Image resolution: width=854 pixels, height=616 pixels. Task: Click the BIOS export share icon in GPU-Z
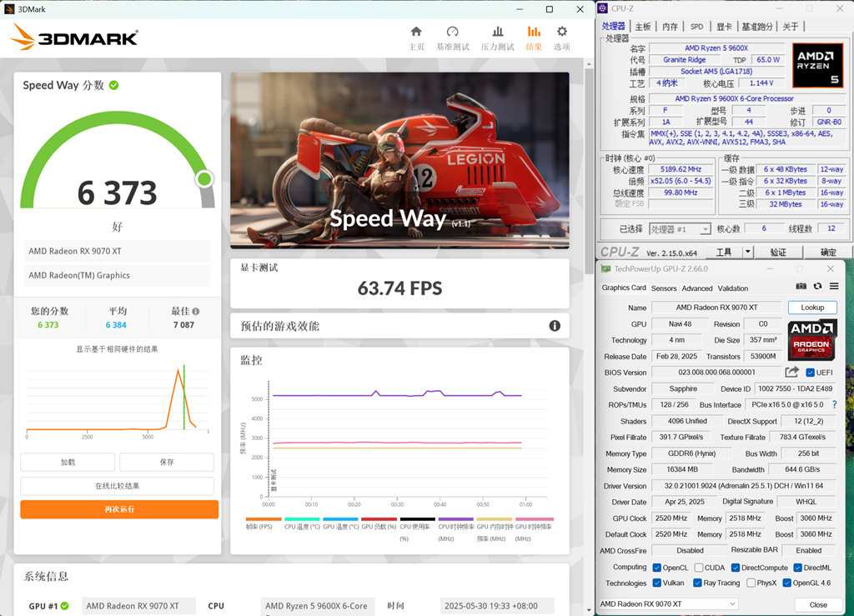(792, 373)
